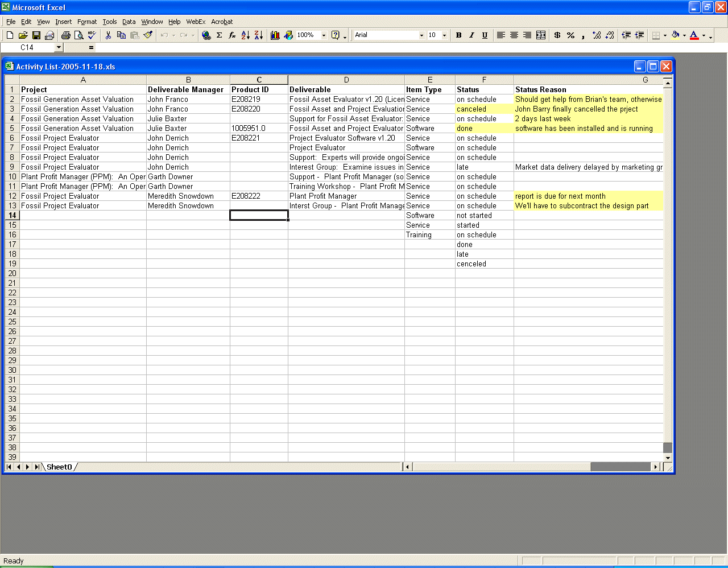Apply currency style formatting
Viewport: 728px width, 568px height.
tap(557, 35)
